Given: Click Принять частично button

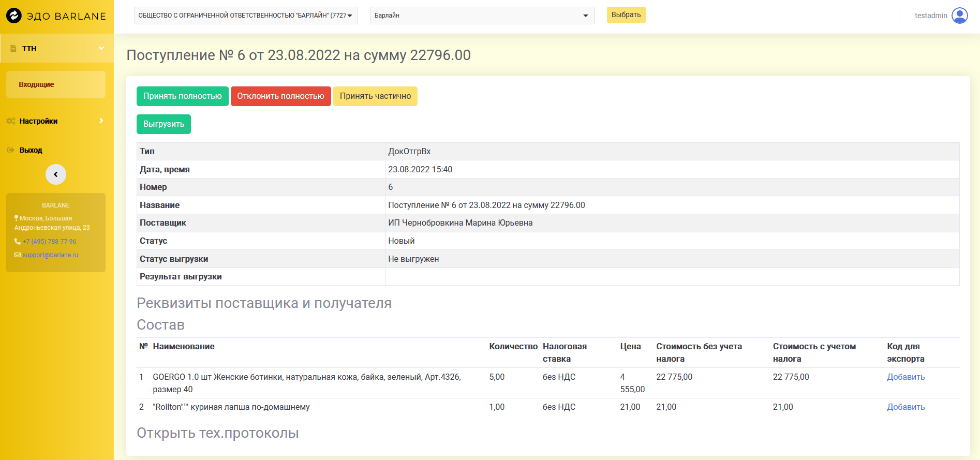Looking at the screenshot, I should point(375,96).
